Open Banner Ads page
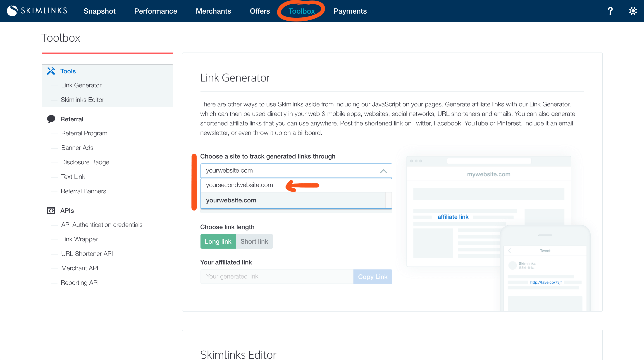Image resolution: width=644 pixels, height=360 pixels. coord(77,148)
